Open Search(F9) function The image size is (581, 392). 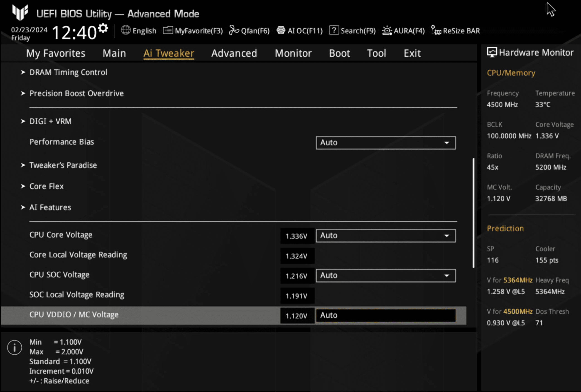pyautogui.click(x=358, y=31)
